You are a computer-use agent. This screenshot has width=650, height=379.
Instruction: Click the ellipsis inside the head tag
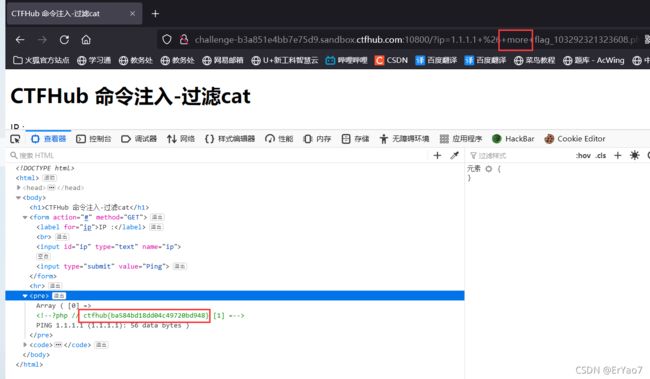tap(51, 188)
